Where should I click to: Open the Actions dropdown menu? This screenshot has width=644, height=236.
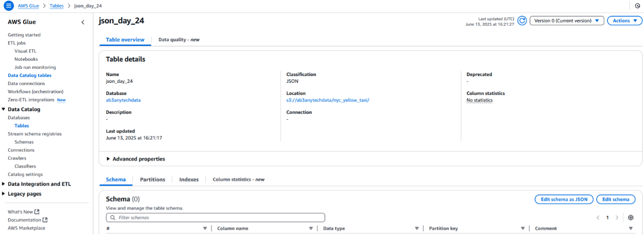coord(625,21)
